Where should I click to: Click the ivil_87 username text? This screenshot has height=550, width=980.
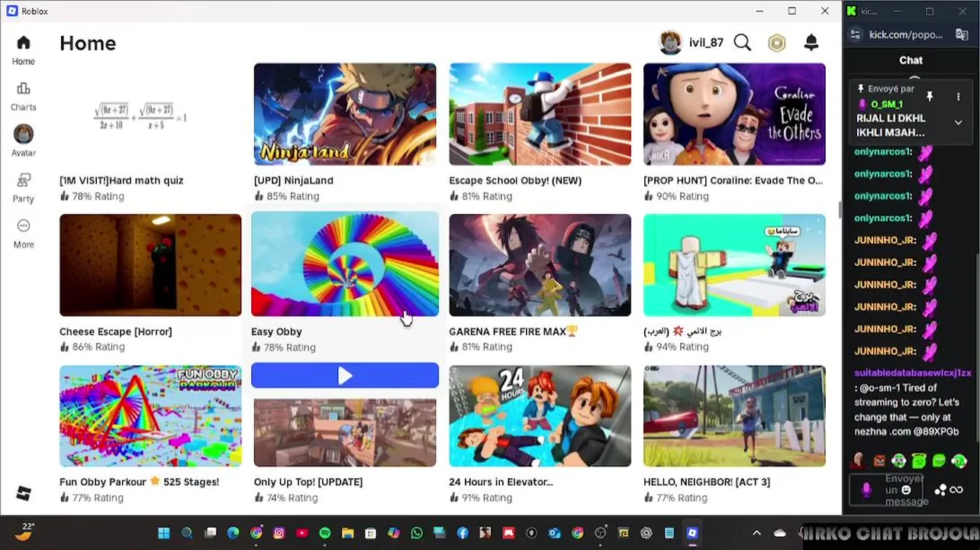tap(706, 43)
